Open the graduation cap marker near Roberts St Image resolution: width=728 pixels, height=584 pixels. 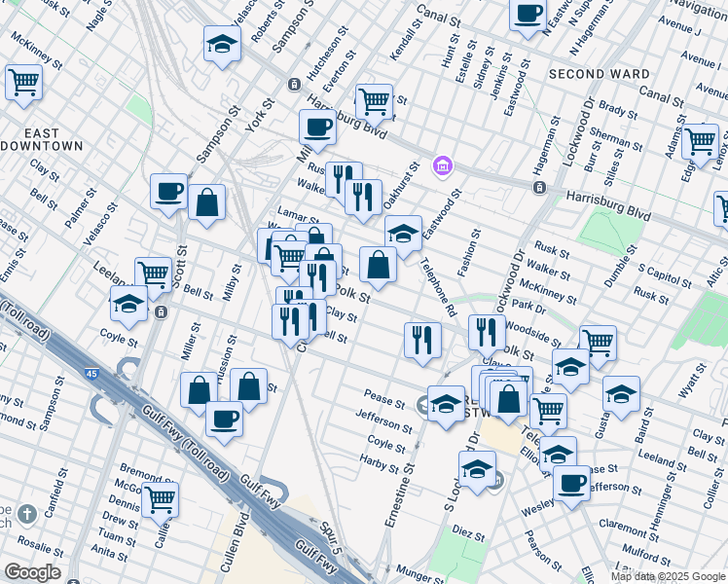(223, 47)
